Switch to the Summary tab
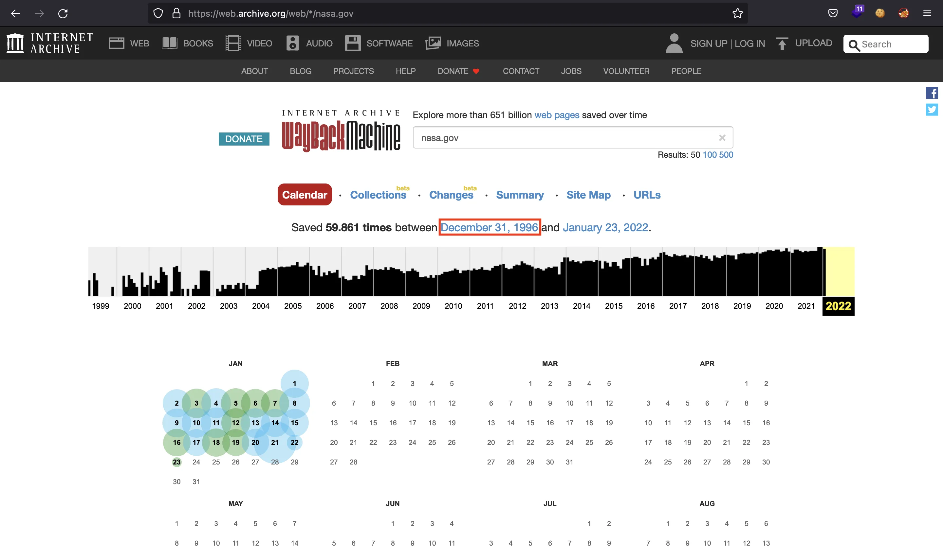The image size is (943, 560). coord(519,194)
